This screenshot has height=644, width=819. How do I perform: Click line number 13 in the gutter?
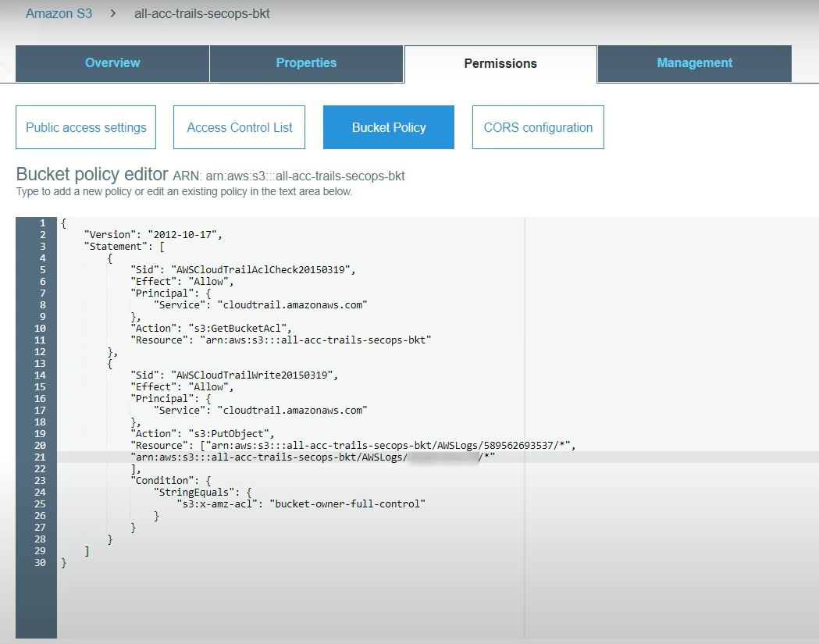(x=40, y=364)
